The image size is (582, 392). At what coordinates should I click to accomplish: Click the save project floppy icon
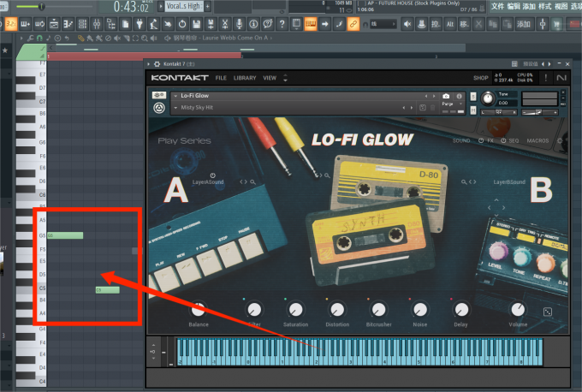pyautogui.click(x=196, y=24)
